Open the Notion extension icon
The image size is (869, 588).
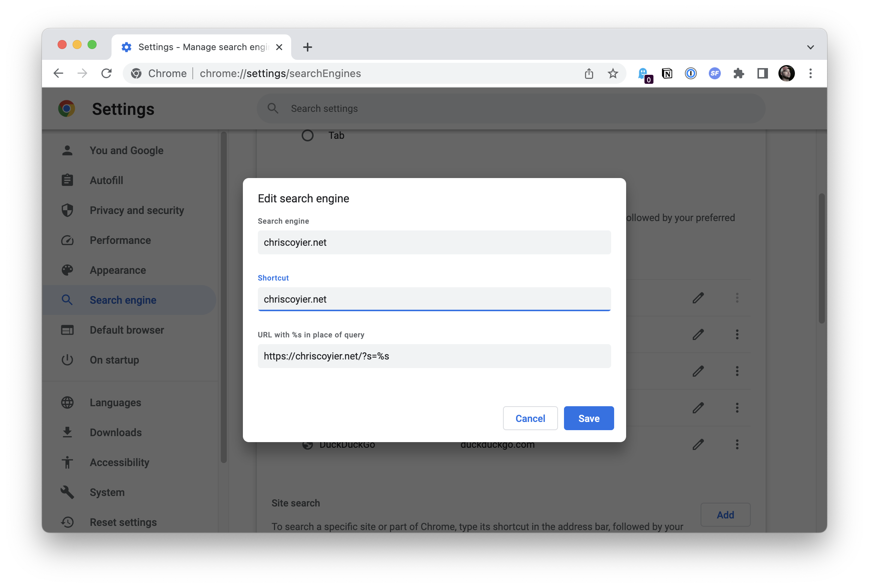[667, 73]
